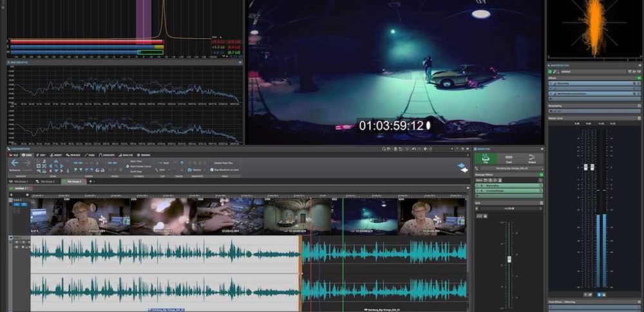This screenshot has height=312, width=644.
Task: Click the Forwards navigation arrow icon
Action: point(27,163)
